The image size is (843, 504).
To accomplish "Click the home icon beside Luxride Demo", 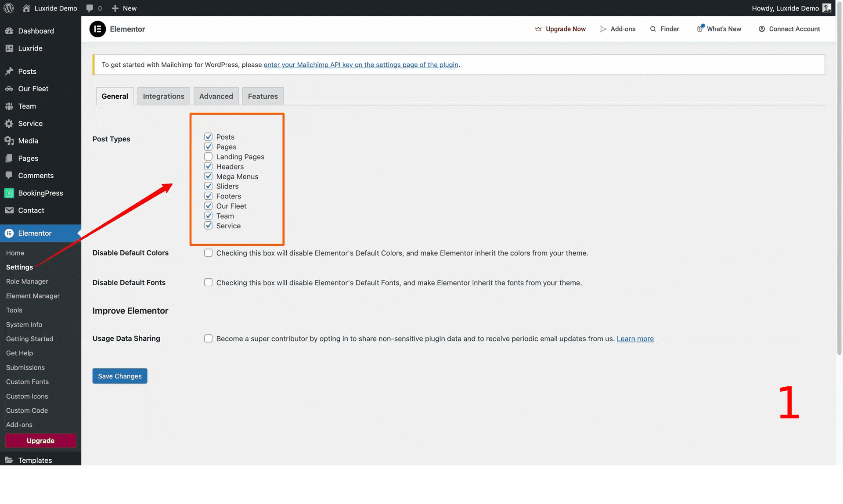I will point(26,8).
